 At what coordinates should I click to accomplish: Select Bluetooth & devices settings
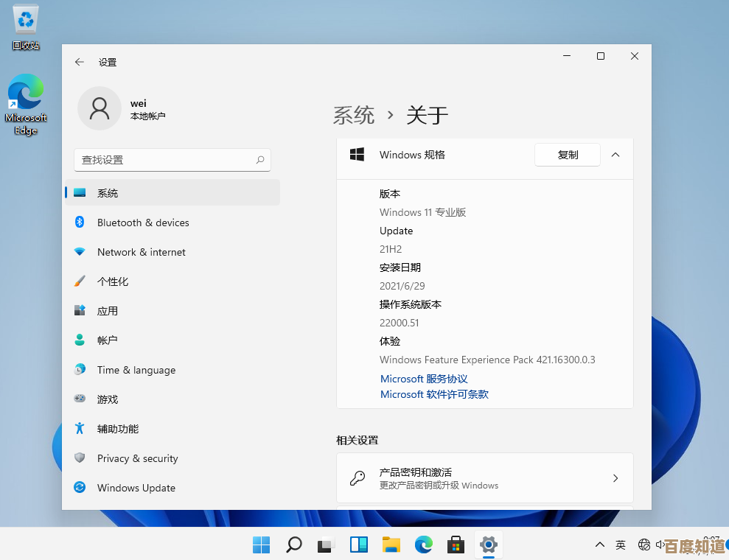[143, 222]
